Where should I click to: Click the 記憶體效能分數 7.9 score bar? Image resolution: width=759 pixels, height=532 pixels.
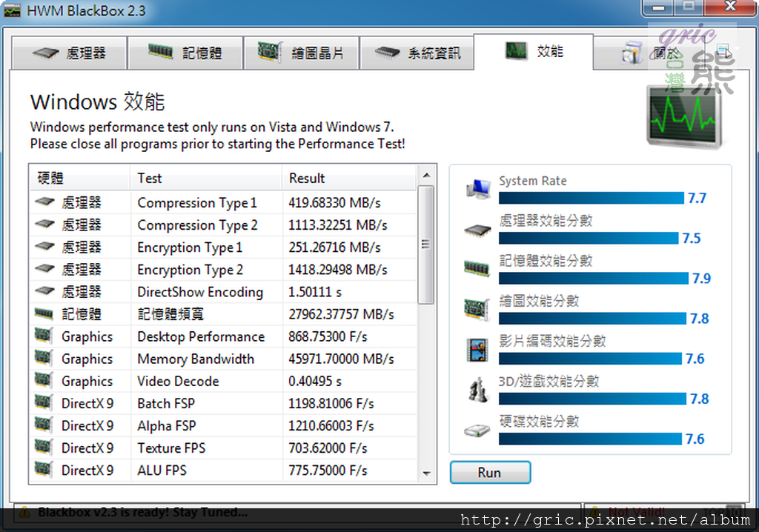tap(594, 279)
